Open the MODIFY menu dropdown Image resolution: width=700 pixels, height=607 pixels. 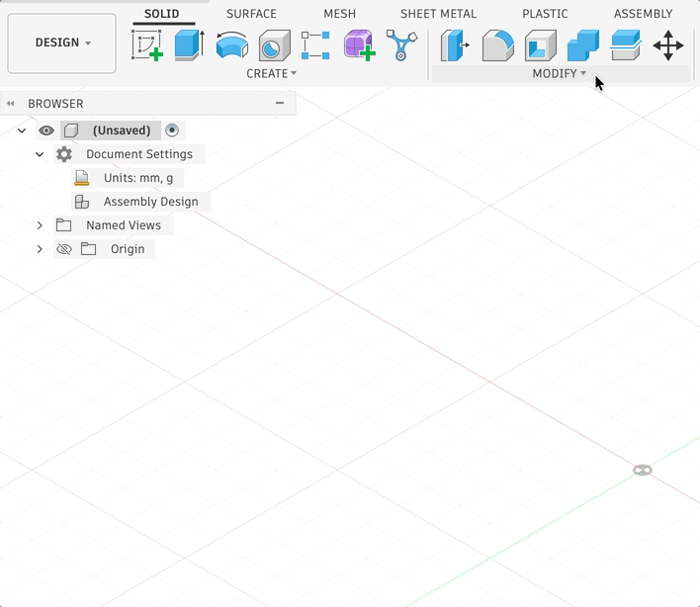click(560, 73)
